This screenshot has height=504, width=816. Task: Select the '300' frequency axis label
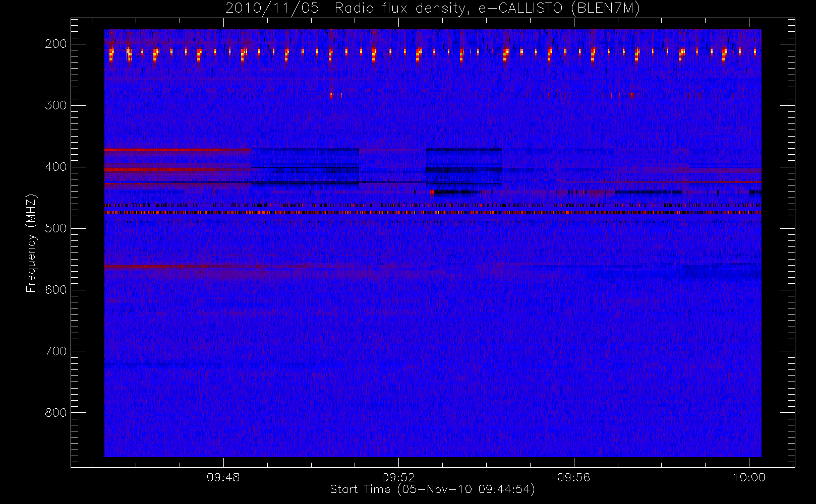[55, 105]
